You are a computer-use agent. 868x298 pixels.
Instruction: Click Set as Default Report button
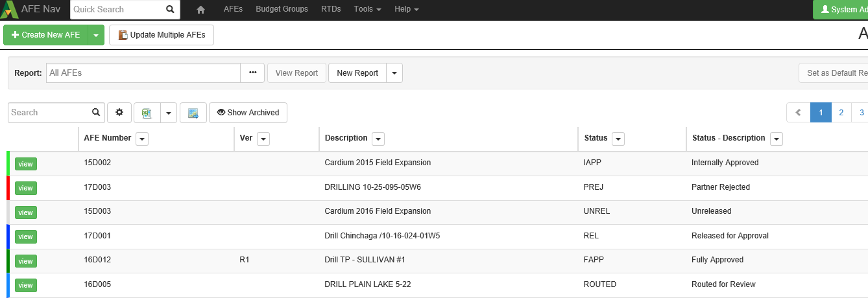coord(834,73)
